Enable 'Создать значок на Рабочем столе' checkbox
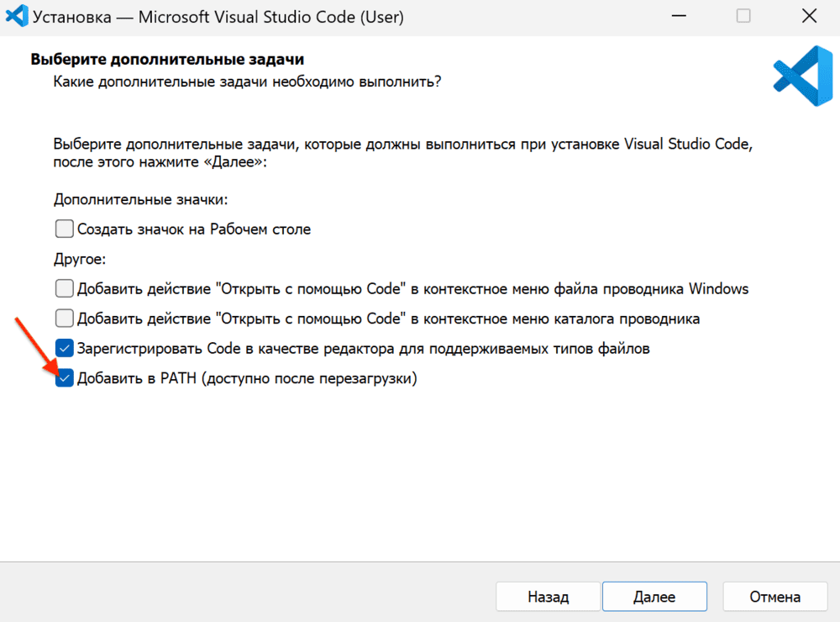This screenshot has width=840, height=622. coord(65,229)
